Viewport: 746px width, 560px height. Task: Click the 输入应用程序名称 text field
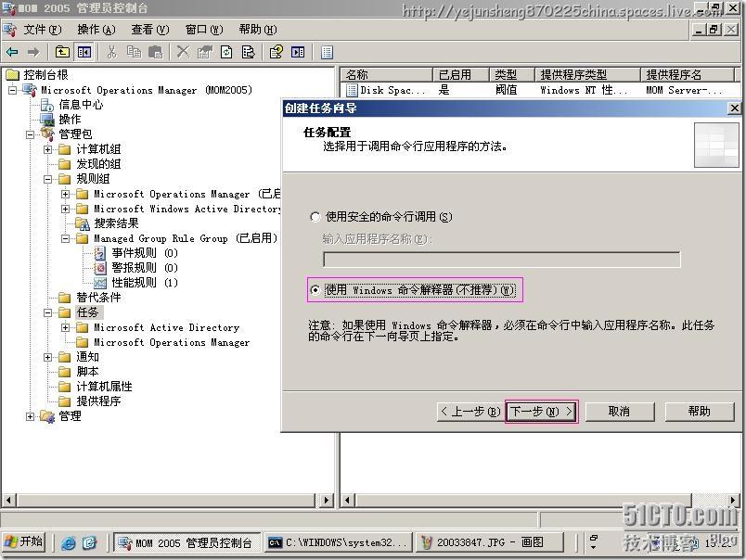[x=501, y=260]
